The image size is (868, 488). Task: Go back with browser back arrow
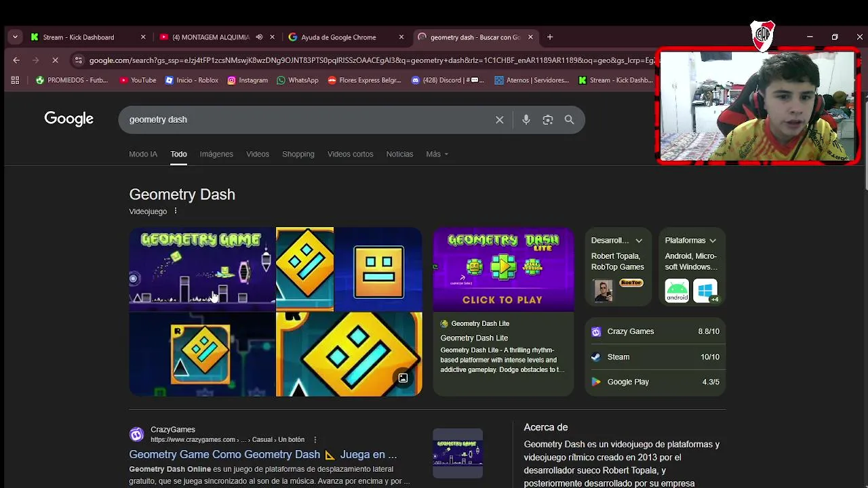click(x=16, y=60)
